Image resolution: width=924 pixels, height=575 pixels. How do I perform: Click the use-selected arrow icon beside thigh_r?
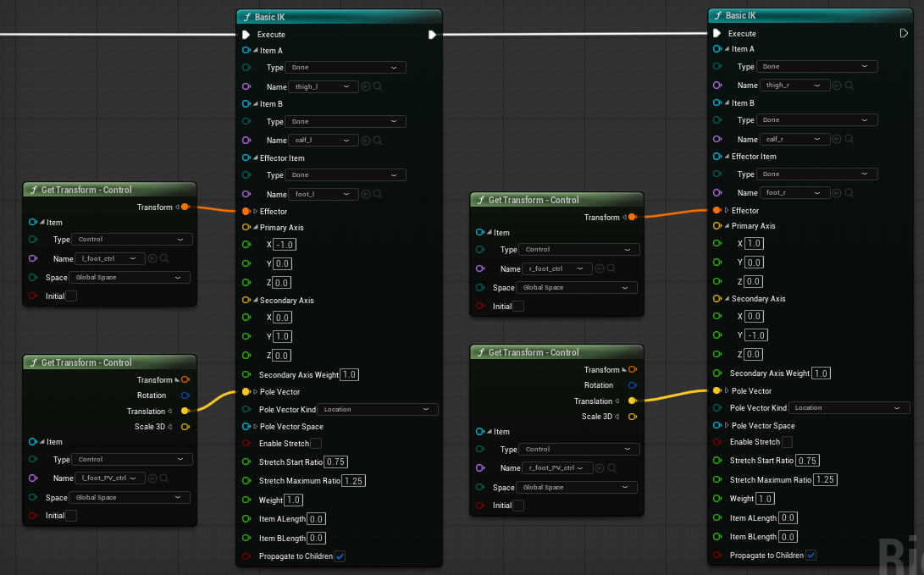point(837,86)
